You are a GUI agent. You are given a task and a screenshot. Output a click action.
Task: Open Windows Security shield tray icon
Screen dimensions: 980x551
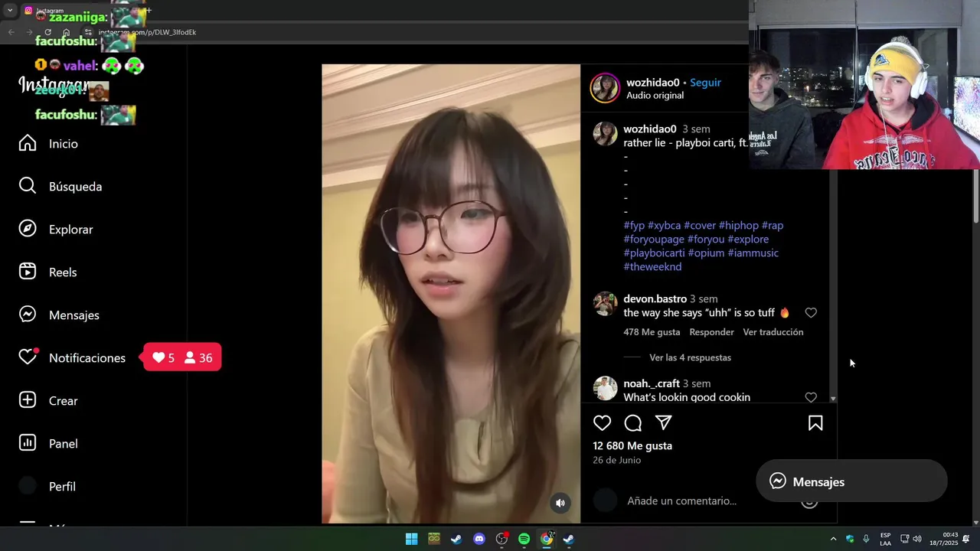[850, 539]
